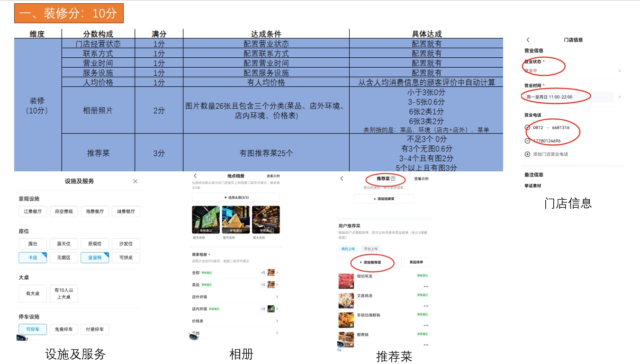Click table cell 相册照片
Screen dimensions: 640x364
[x=98, y=110]
